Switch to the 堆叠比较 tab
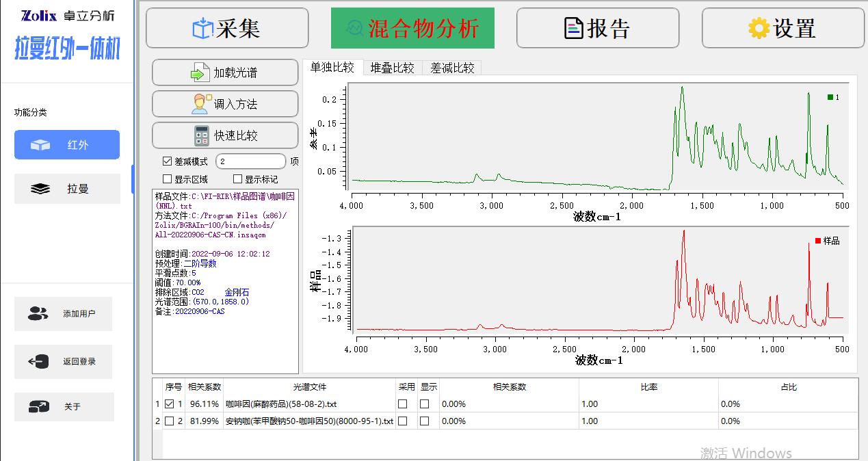The image size is (868, 461). [392, 68]
